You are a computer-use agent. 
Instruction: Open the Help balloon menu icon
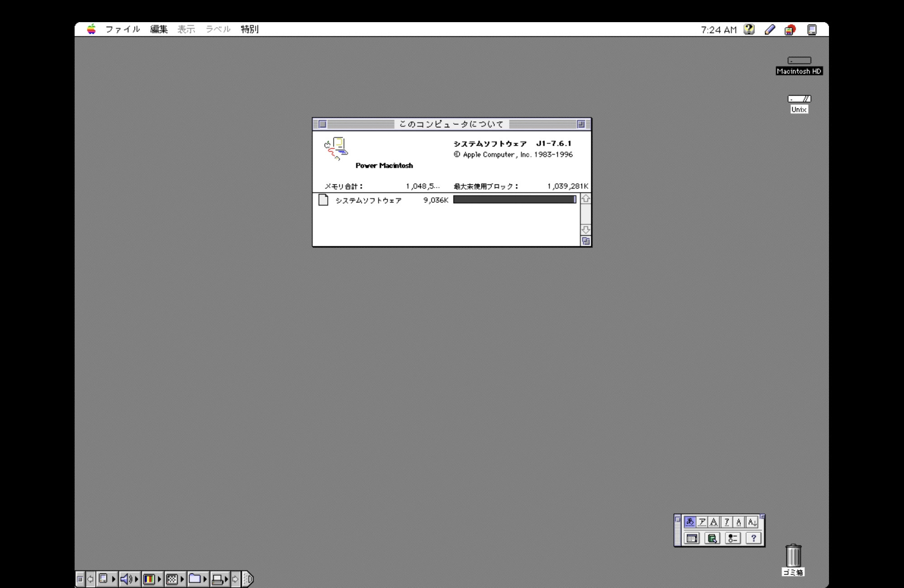[749, 29]
